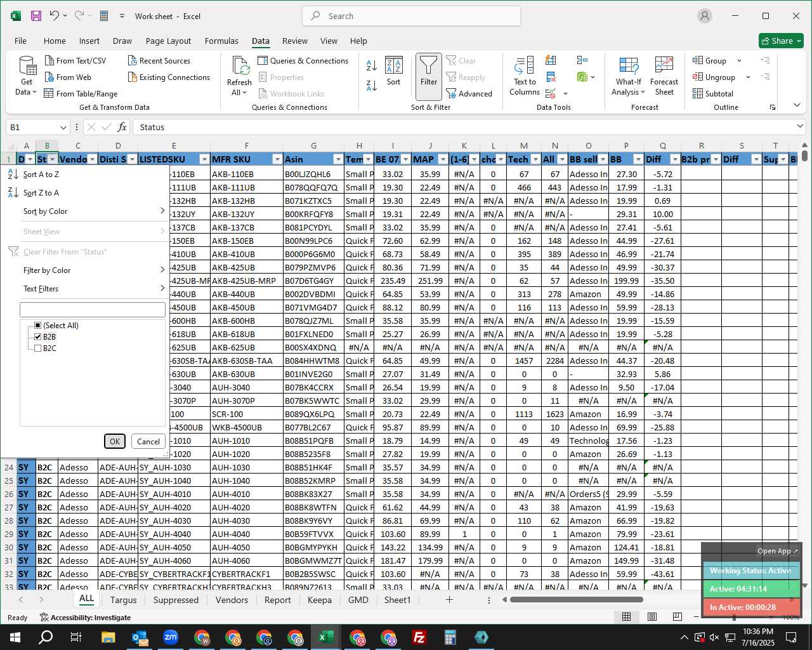Open the Home ribbon tab
The height and width of the screenshot is (650, 812).
click(55, 41)
